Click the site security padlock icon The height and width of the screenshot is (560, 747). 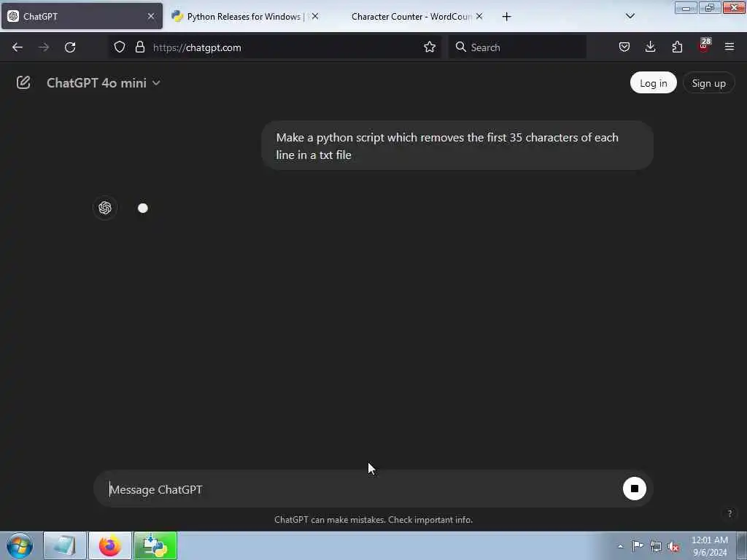click(139, 47)
